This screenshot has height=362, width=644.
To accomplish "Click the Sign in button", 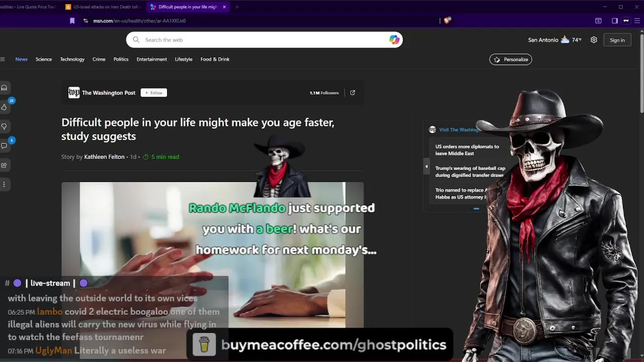I will (x=617, y=40).
